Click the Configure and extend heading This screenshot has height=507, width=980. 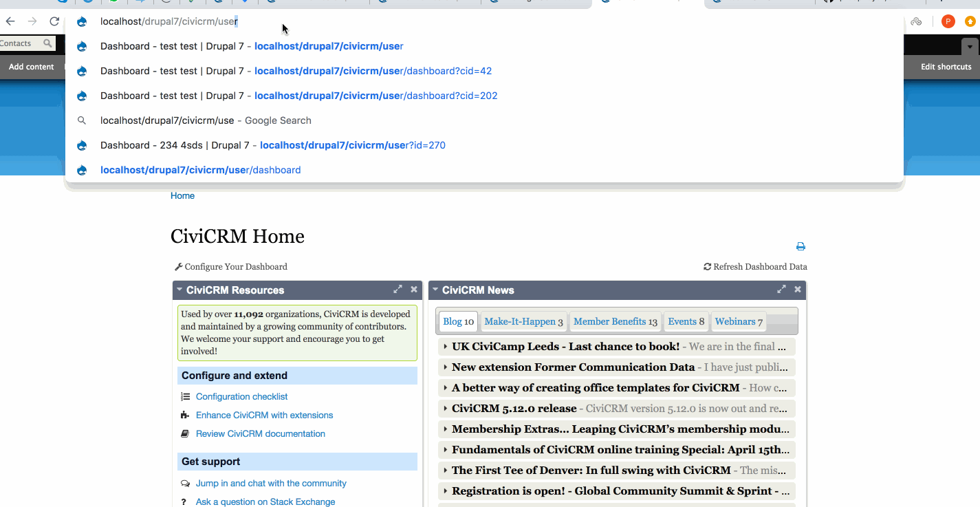click(x=235, y=376)
